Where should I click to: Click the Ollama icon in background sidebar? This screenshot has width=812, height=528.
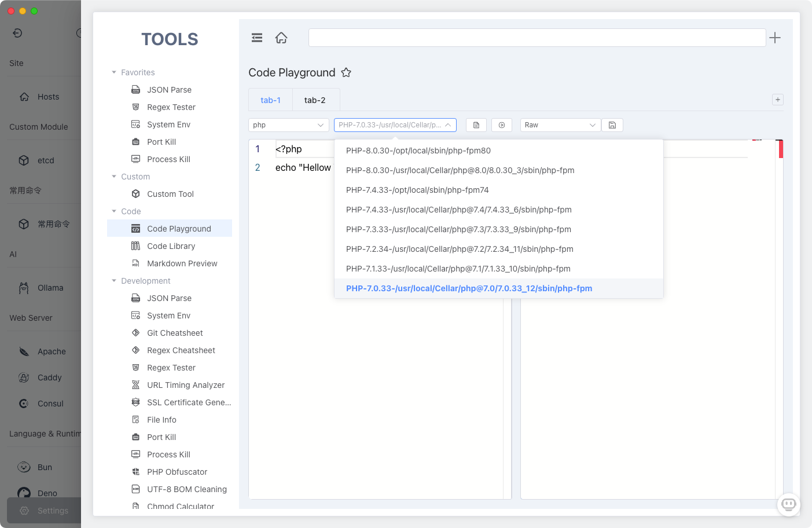pos(24,288)
